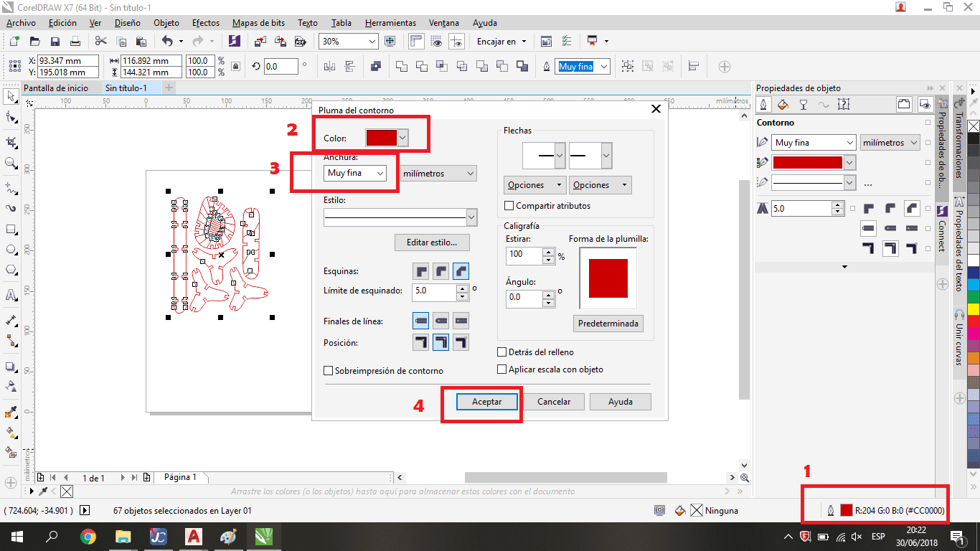This screenshot has width=980, height=551.
Task: Select beveled corner option in dialog Esquinas
Action: click(x=461, y=271)
